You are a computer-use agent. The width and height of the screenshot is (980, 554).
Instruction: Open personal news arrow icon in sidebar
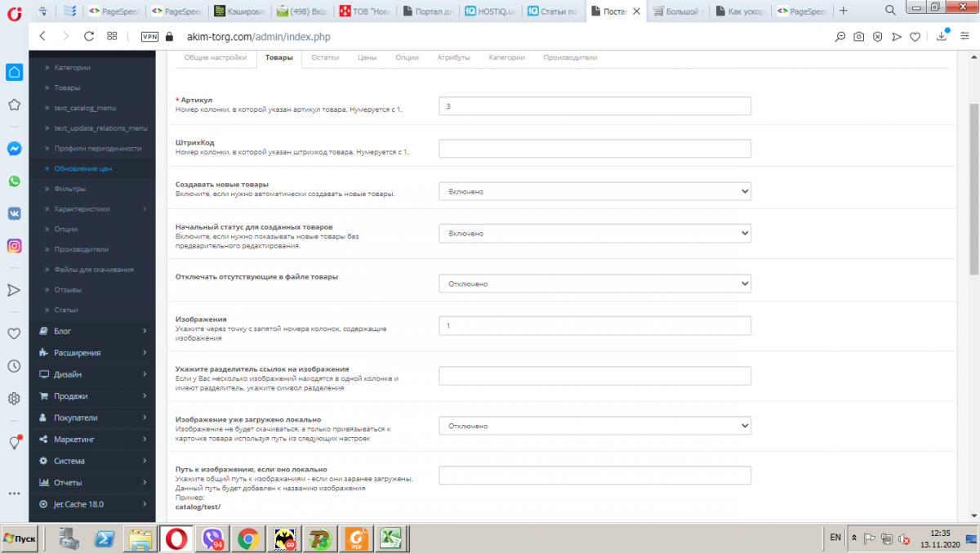coord(14,290)
